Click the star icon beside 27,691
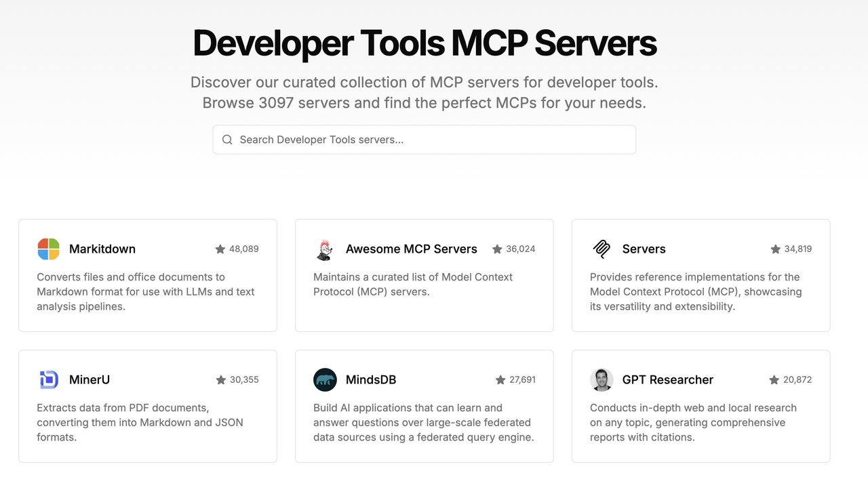The width and height of the screenshot is (868, 479). [x=500, y=380]
